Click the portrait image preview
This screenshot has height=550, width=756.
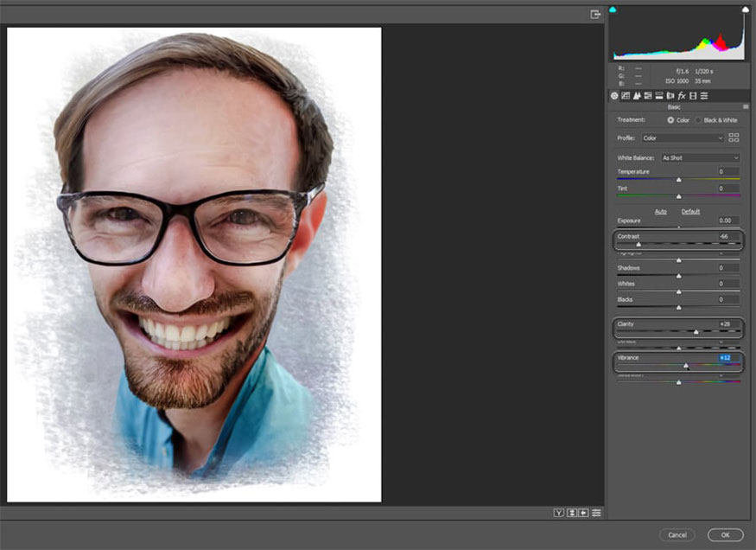[194, 265]
